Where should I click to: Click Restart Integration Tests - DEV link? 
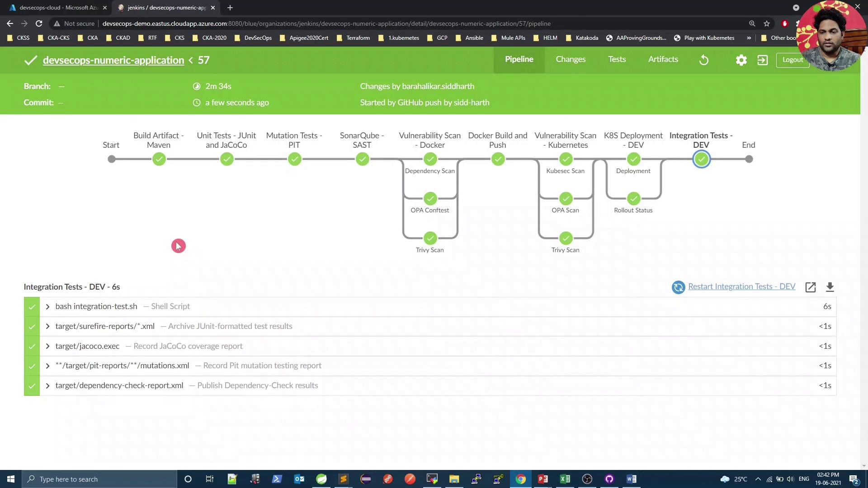741,286
